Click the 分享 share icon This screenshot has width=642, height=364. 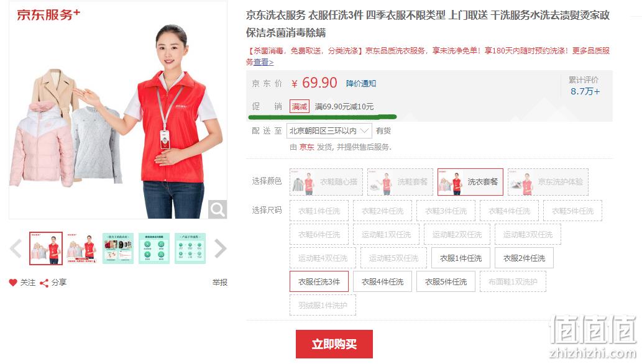(x=44, y=283)
